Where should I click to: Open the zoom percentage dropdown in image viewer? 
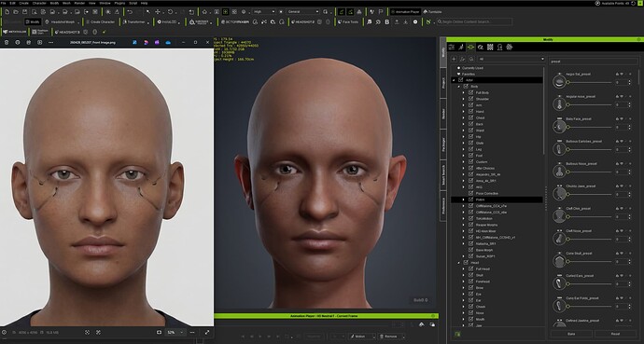pos(175,332)
